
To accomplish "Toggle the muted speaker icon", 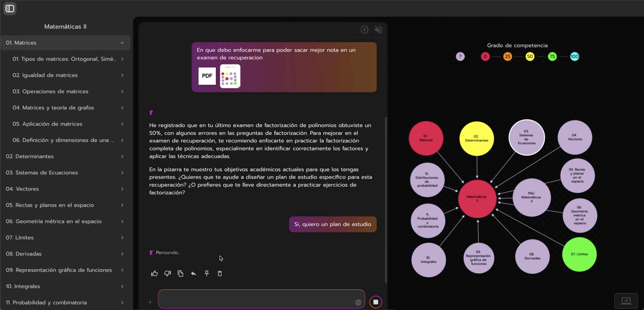I will (x=378, y=30).
